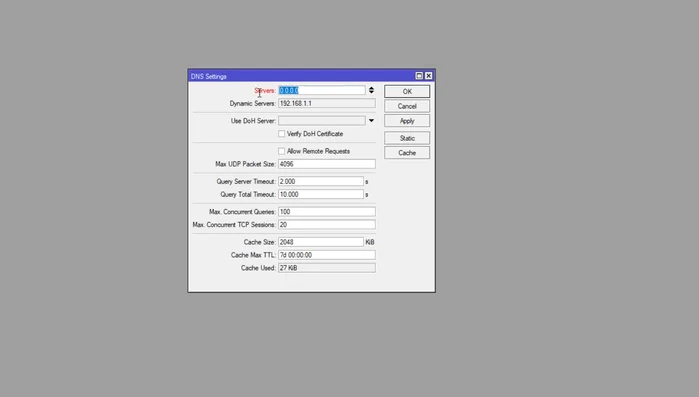The width and height of the screenshot is (699, 397).
Task: Apply the DNS settings
Action: coord(407,121)
